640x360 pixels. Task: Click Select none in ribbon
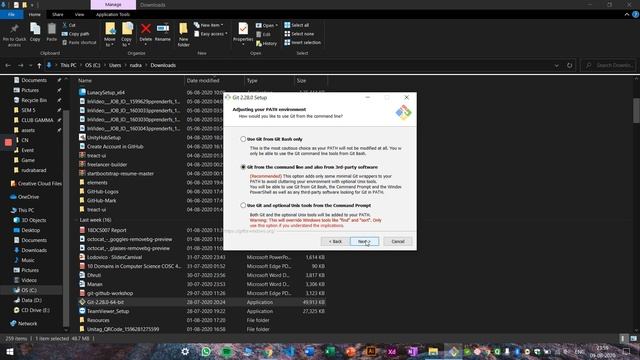[x=299, y=34]
